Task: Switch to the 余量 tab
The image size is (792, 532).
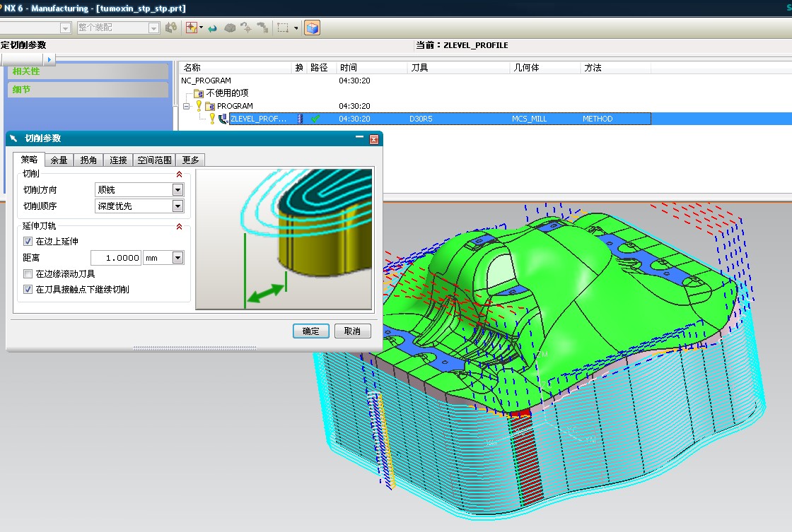Action: click(x=59, y=160)
